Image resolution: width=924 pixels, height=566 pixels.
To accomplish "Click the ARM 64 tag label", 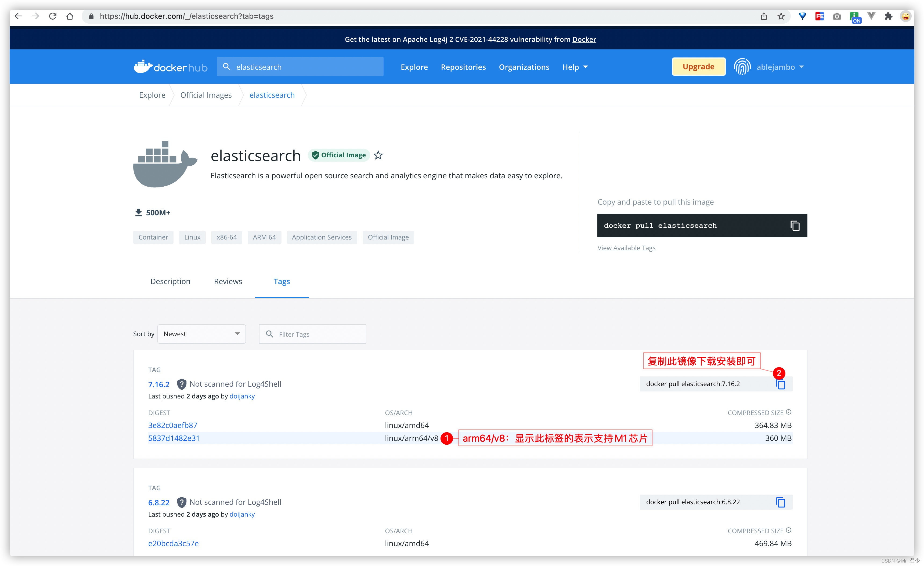I will point(264,237).
